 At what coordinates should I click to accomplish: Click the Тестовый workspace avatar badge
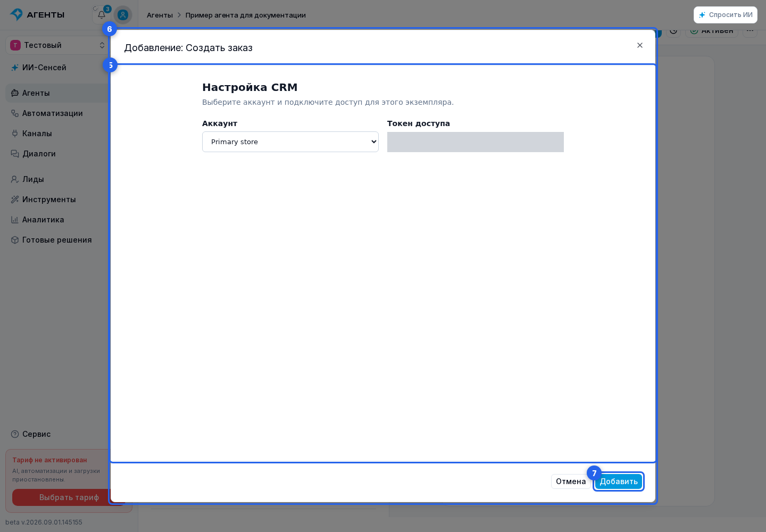pyautogui.click(x=15, y=45)
